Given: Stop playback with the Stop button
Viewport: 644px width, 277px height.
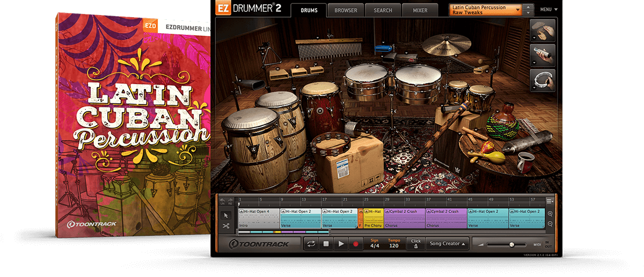Looking at the screenshot, I should (x=326, y=244).
